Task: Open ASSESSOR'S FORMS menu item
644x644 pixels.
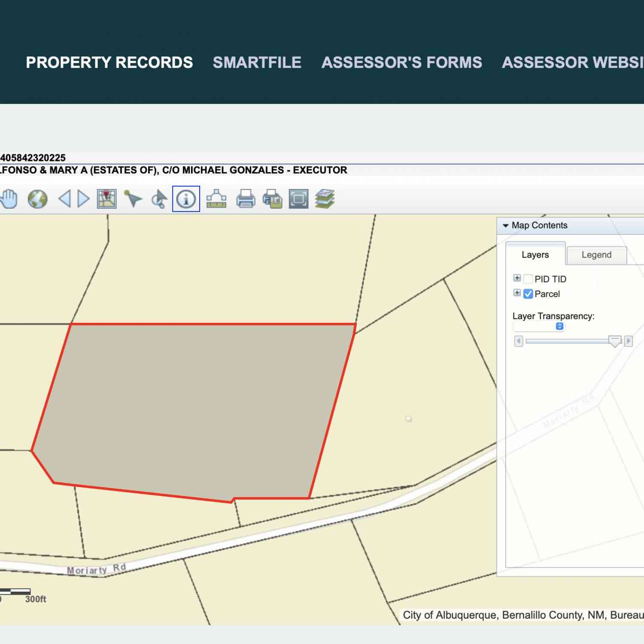Action: [402, 62]
